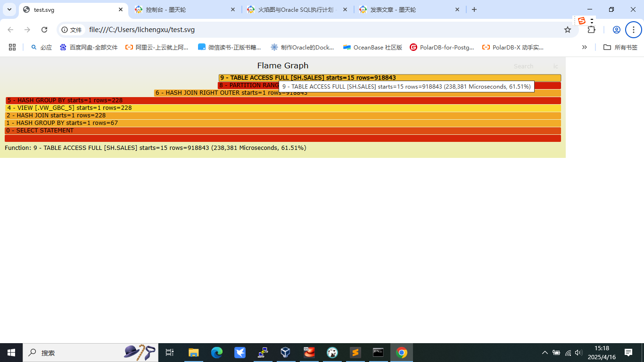Show hidden system tray icons
Image resolution: width=644 pixels, height=362 pixels.
click(545, 353)
